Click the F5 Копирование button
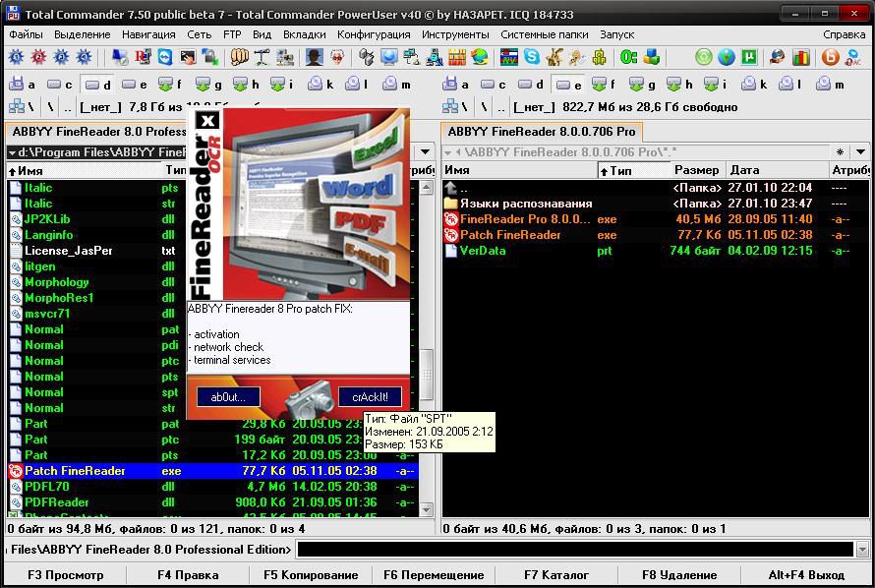Viewport: 875px width, 588px height. [311, 574]
